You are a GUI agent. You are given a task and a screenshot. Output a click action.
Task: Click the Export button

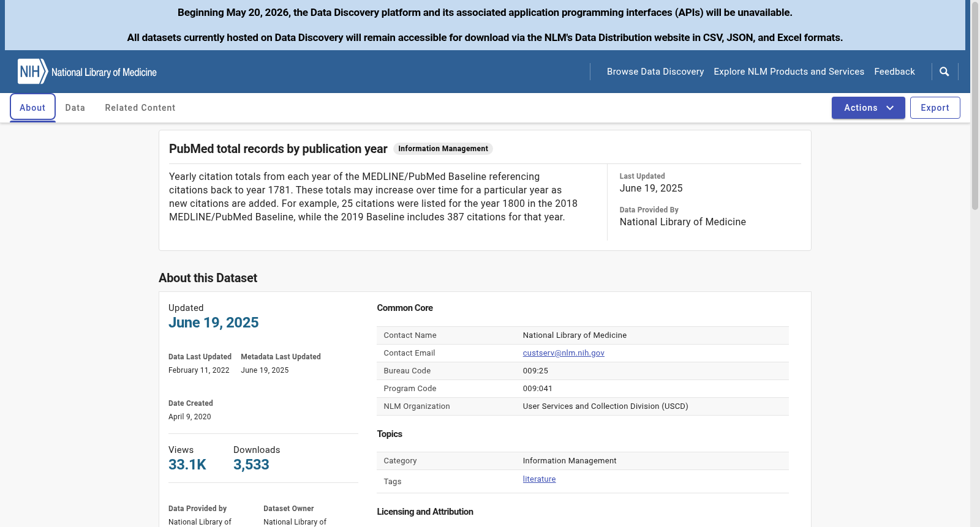(x=935, y=108)
